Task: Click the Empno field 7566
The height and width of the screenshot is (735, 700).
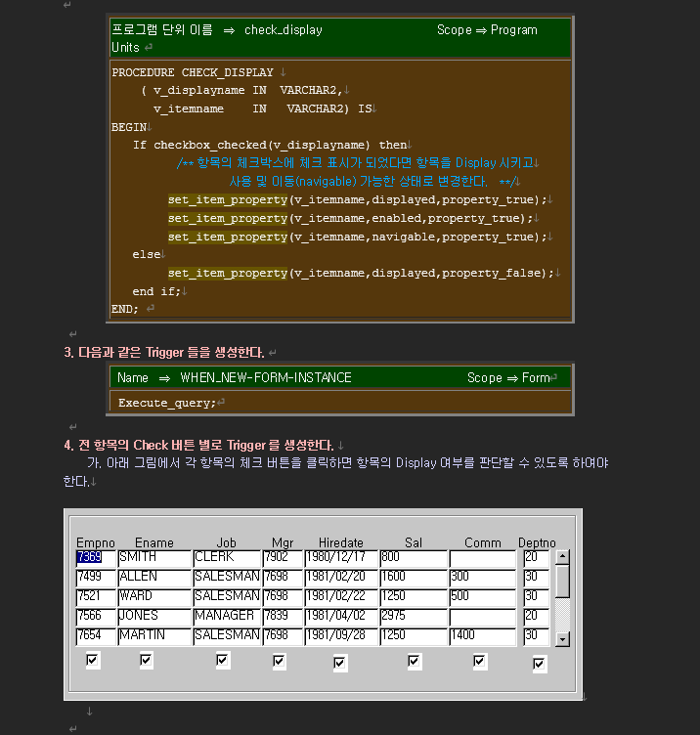Action: (x=96, y=617)
